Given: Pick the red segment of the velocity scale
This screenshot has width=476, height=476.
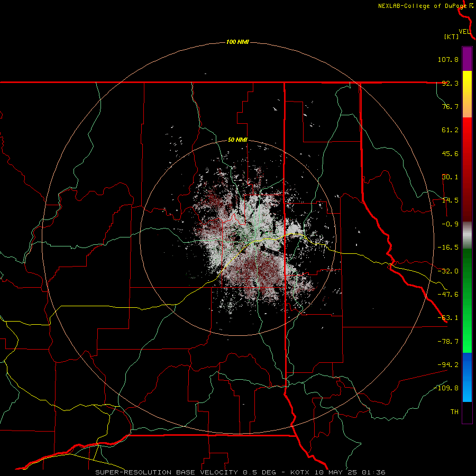Looking at the screenshot, I should 467,169.
